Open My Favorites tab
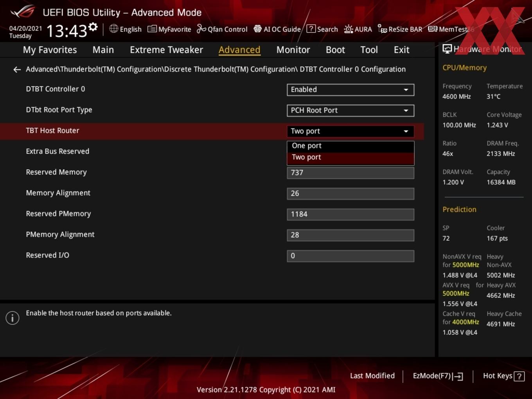 (50, 50)
